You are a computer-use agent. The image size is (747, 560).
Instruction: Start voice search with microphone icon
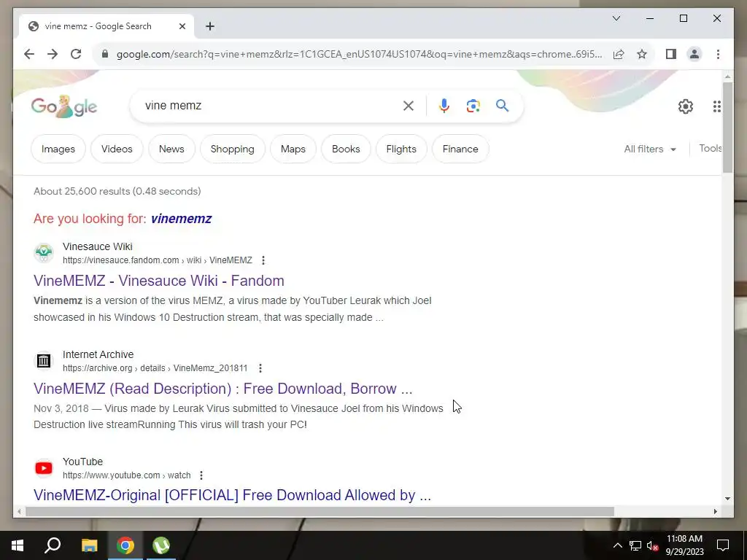(444, 106)
